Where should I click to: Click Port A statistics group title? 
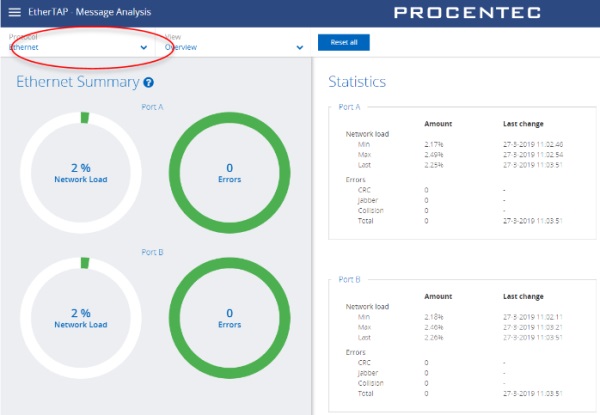[x=349, y=107]
